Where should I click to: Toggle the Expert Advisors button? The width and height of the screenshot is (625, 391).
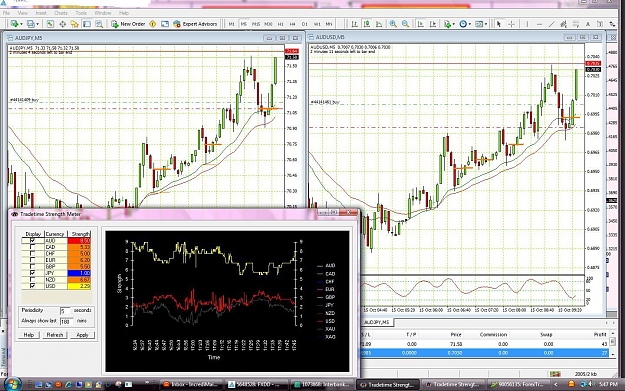click(195, 24)
